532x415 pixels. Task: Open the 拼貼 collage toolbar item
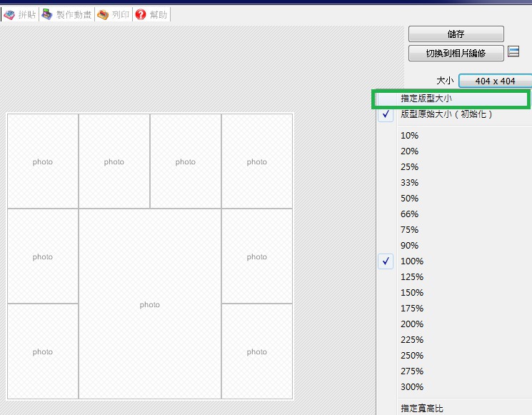20,14
